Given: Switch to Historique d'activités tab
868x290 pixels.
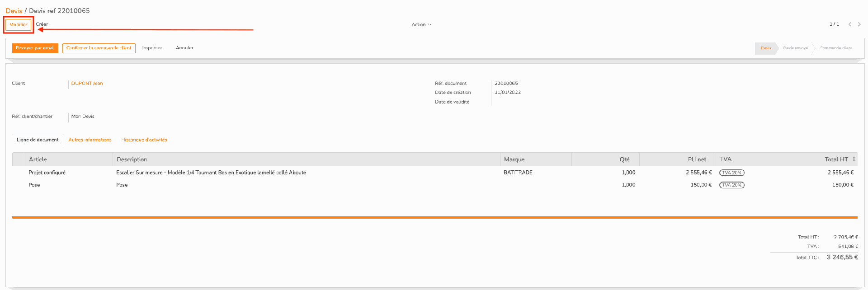Looking at the screenshot, I should coord(145,140).
